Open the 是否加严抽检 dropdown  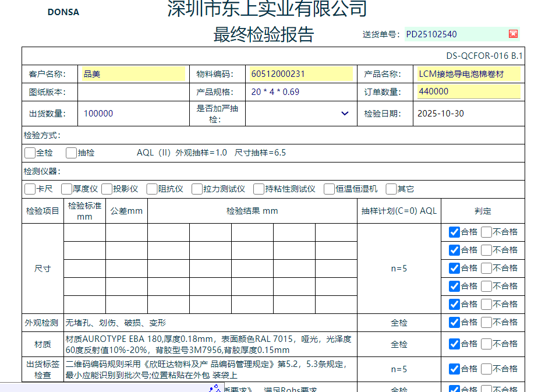pyautogui.click(x=345, y=114)
